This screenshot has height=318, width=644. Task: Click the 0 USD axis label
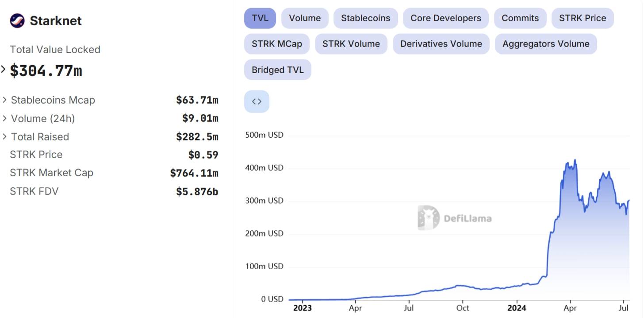(x=272, y=299)
